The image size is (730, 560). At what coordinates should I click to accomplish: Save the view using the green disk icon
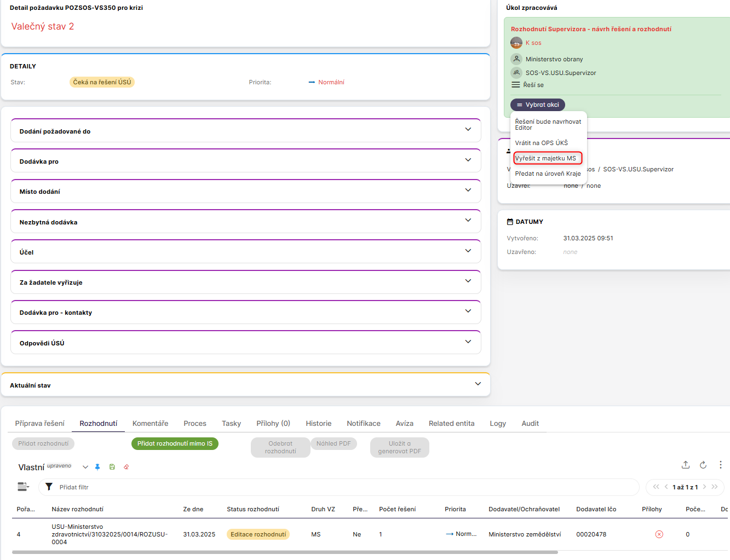[112, 467]
